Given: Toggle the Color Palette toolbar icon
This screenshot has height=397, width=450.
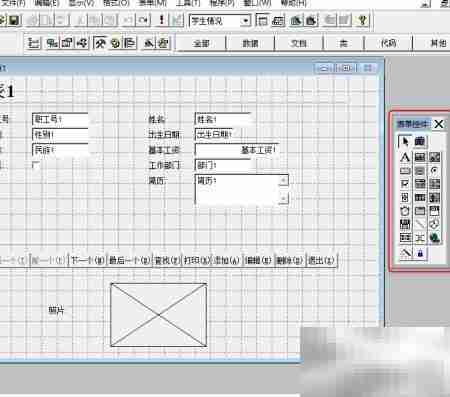Looking at the screenshot, I should click(115, 43).
